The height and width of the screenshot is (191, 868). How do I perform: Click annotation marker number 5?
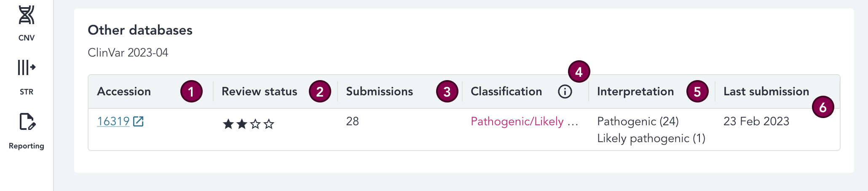pos(697,91)
